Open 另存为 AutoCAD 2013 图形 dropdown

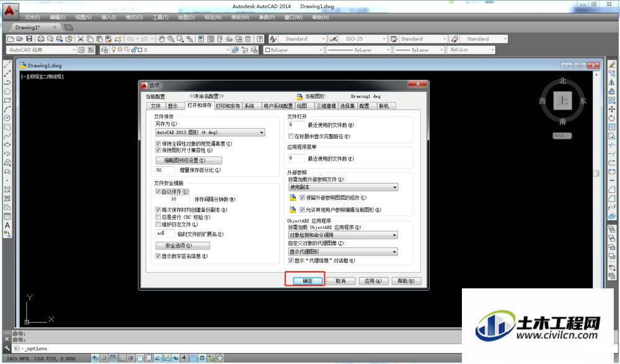pos(210,133)
